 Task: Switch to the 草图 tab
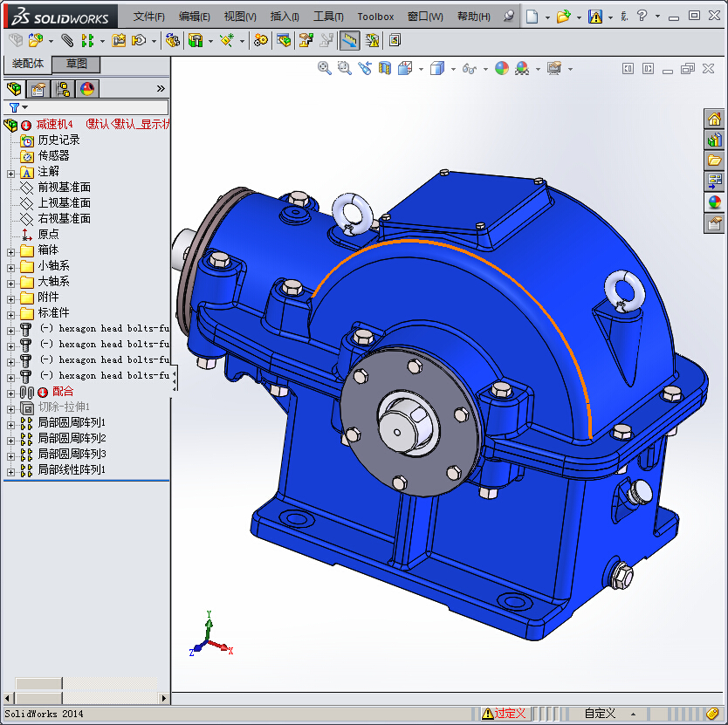(x=76, y=64)
